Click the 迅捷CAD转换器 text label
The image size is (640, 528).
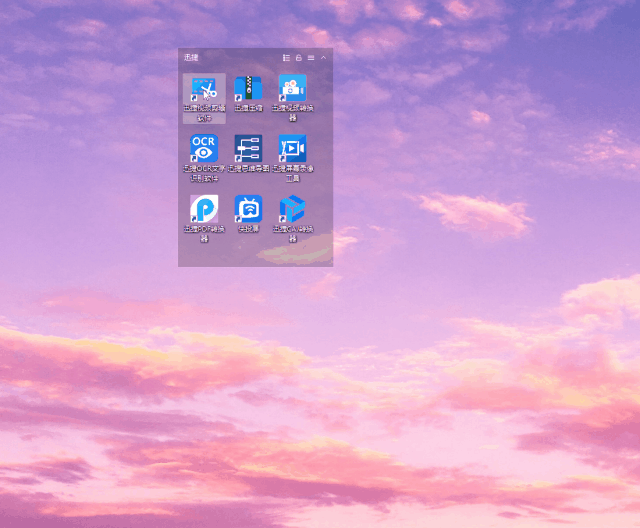click(x=292, y=233)
